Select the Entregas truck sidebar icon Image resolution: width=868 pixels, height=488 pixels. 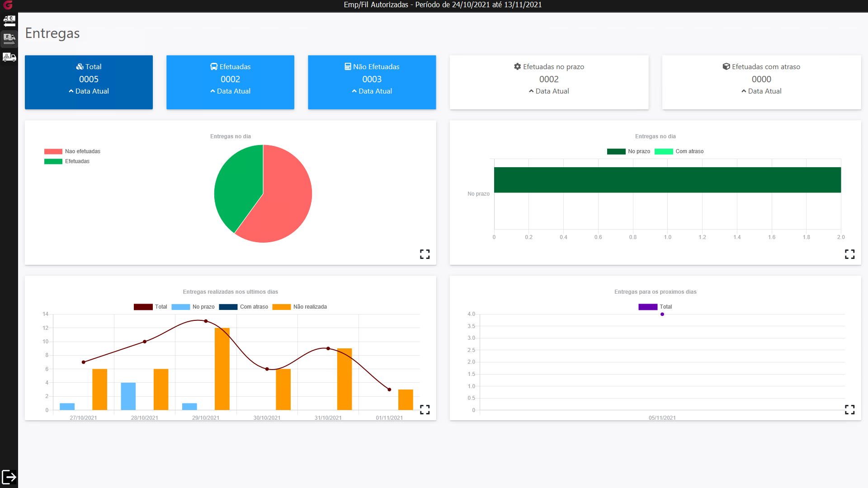click(x=9, y=39)
